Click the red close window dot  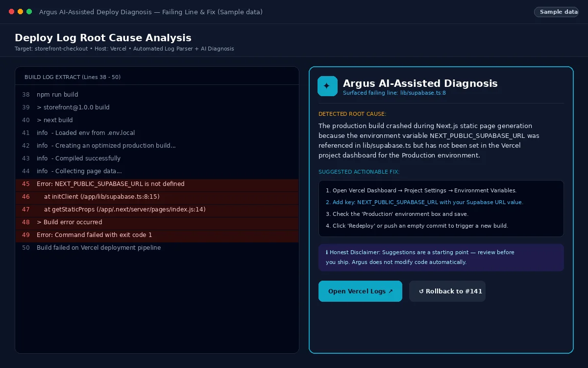pos(12,12)
